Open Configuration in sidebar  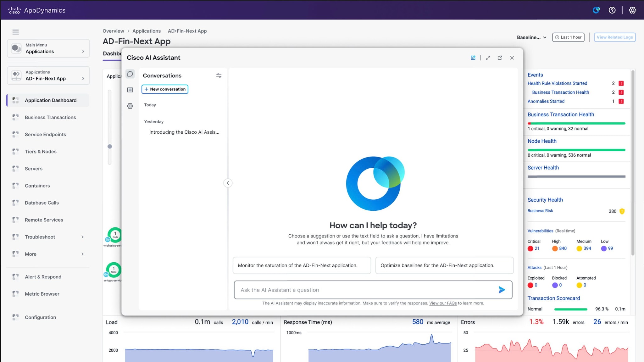(40, 317)
